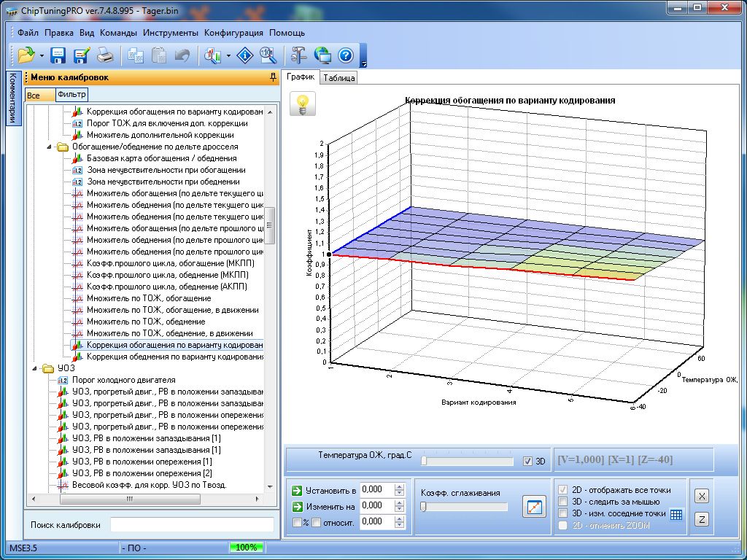The image size is (747, 560).
Task: Enable '3D - следить за мышью' checkbox
Action: (x=562, y=502)
